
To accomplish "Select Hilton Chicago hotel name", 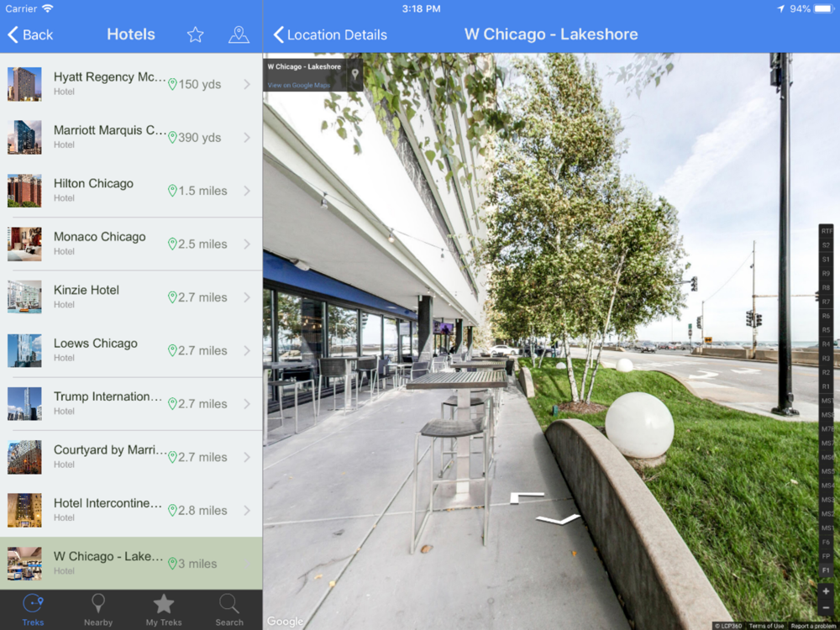I will (93, 184).
